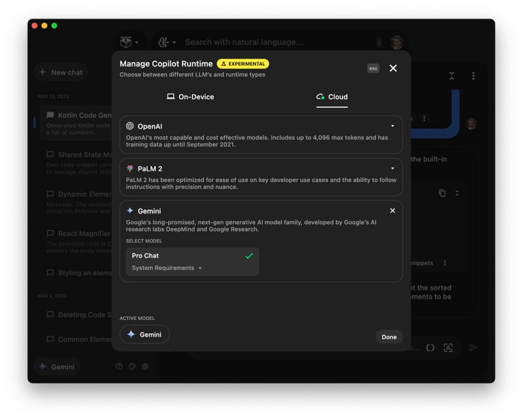Screen dimensions: 523x420
Task: Open the three-dot menu next to snippets
Action: coord(445,263)
